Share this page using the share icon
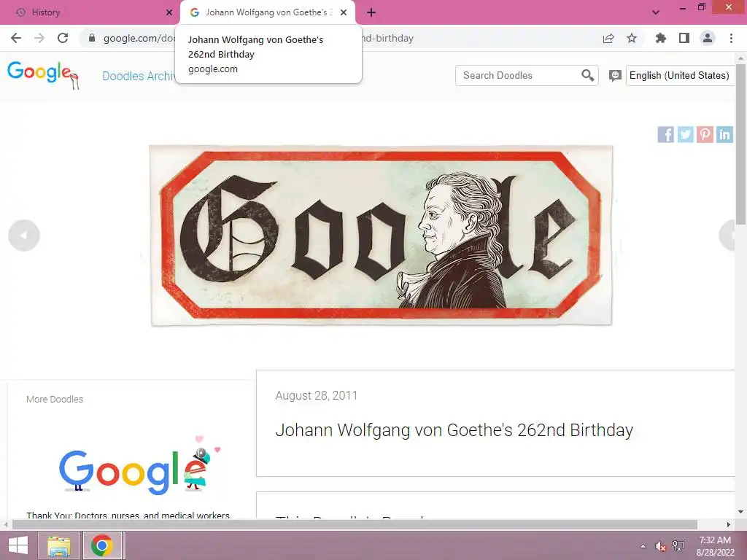The width and height of the screenshot is (747, 560). pyautogui.click(x=608, y=38)
